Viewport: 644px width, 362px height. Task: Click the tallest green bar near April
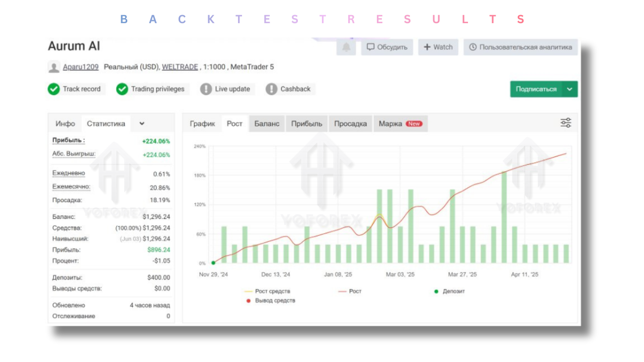[x=504, y=216]
